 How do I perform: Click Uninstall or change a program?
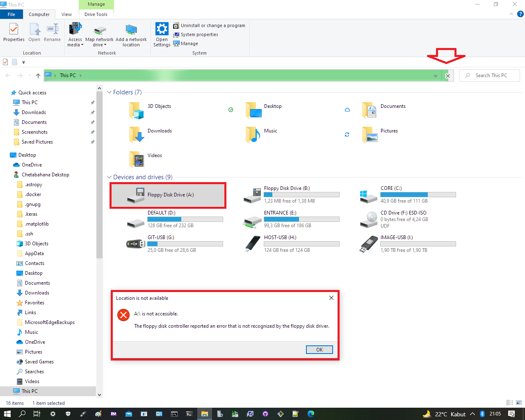[209, 25]
